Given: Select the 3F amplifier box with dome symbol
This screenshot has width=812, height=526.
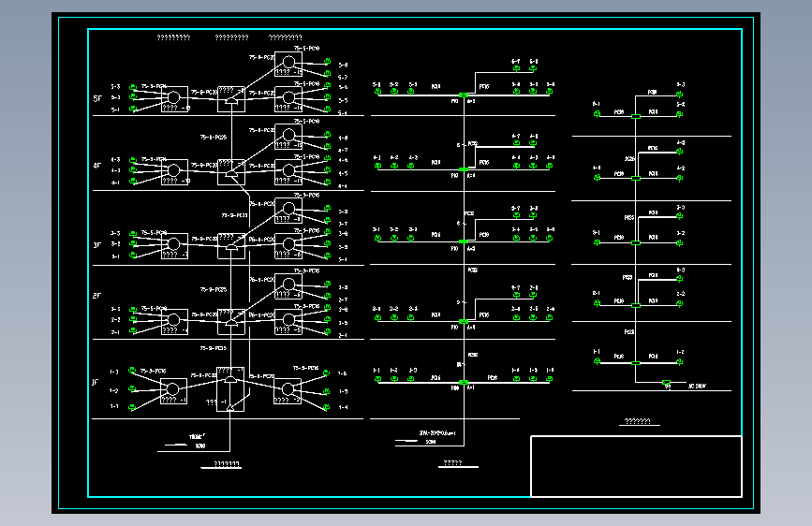Looking at the screenshot, I should click(231, 246).
